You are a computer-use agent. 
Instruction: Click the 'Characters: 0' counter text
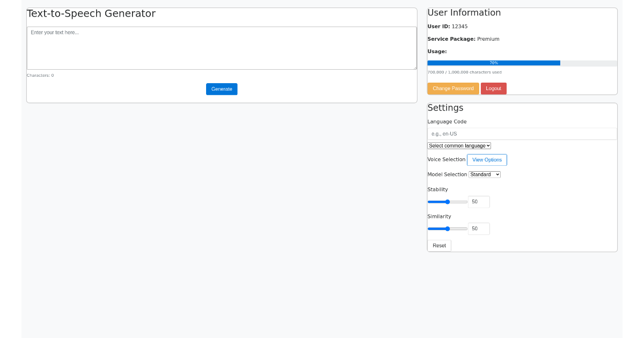(40, 76)
